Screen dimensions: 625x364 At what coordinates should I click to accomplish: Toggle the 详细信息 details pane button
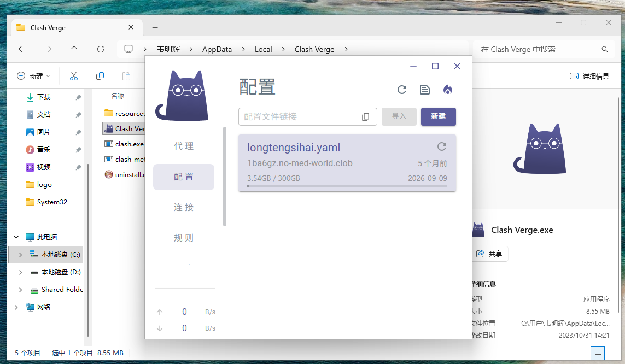coord(589,76)
